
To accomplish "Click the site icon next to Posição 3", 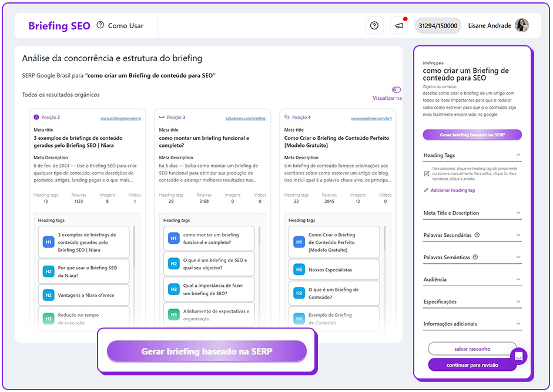I will tap(162, 117).
